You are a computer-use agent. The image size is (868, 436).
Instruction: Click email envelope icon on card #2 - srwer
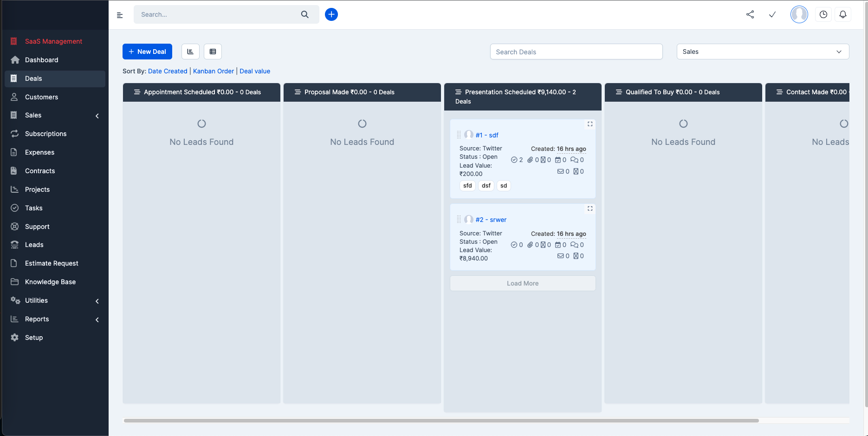(x=560, y=256)
